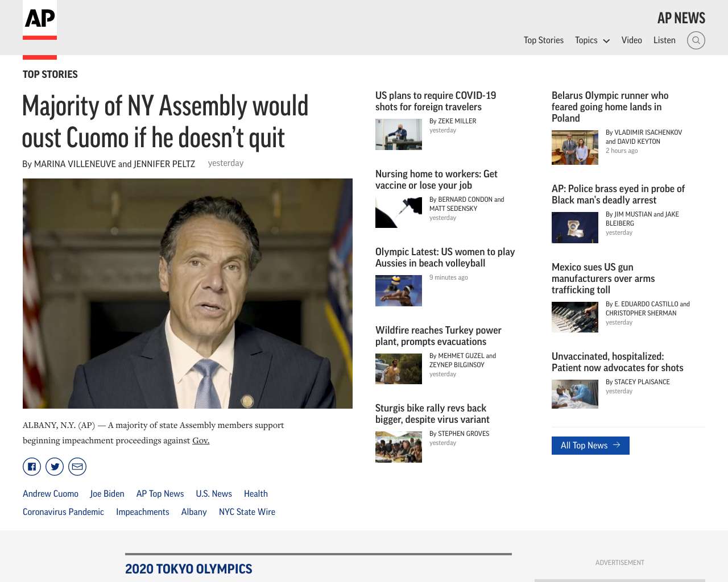Viewport: 728px width, 582px height.
Task: Share the Cuomo story on Facebook
Action: tap(32, 467)
